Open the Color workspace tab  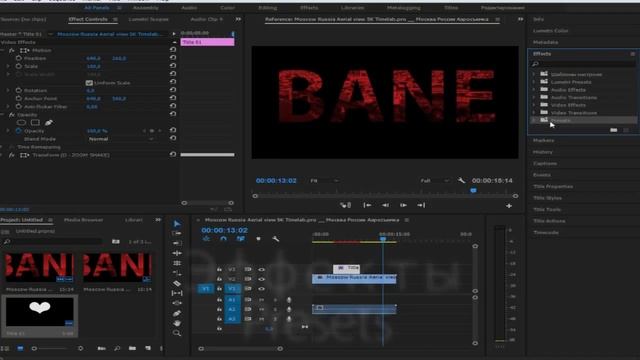coord(227,8)
